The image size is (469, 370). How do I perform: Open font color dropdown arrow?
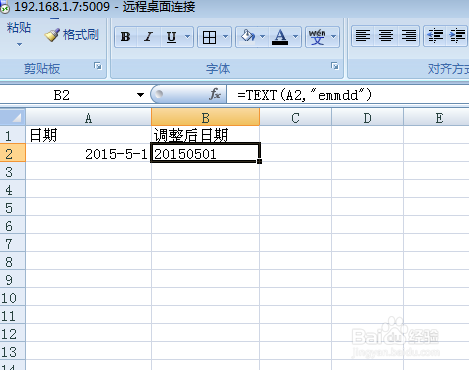[x=295, y=36]
